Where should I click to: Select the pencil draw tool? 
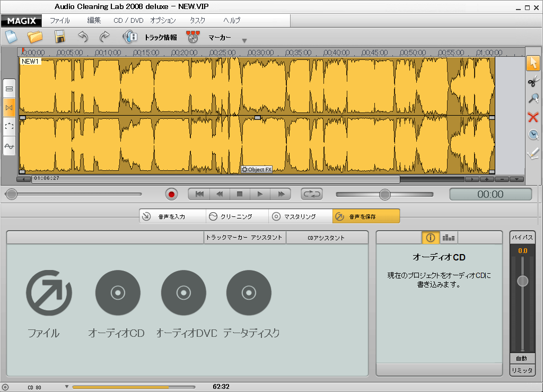[x=533, y=153]
